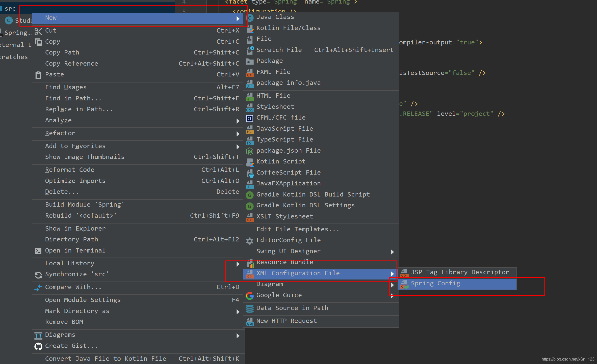Select Show Image Thumbnails entry

pyautogui.click(x=138, y=157)
